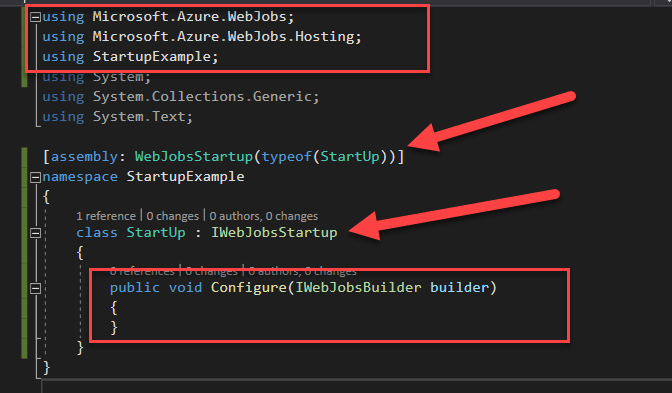Viewport: 672px width, 393px height.
Task: Click the namespace StartupExample identifier
Action: 186,177
